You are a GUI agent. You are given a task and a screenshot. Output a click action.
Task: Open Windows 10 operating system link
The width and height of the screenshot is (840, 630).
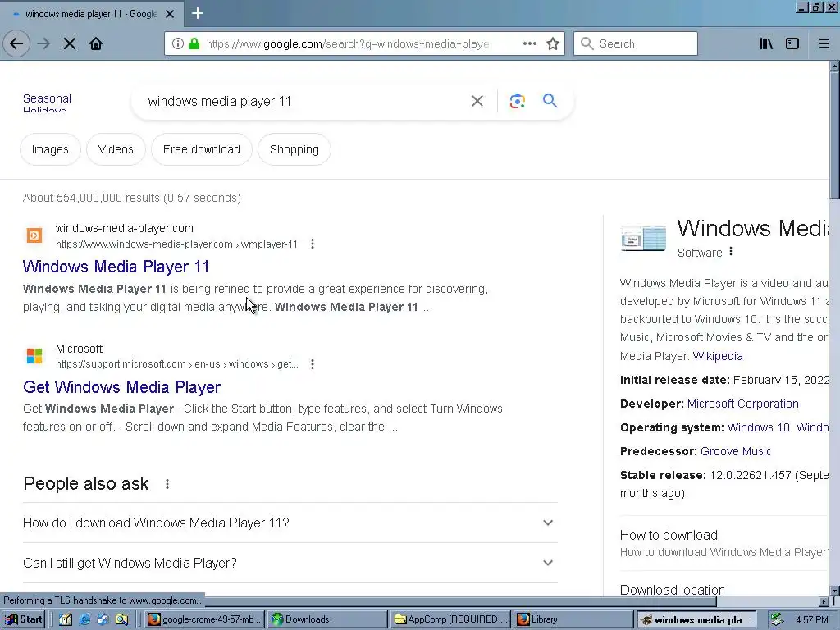click(759, 427)
